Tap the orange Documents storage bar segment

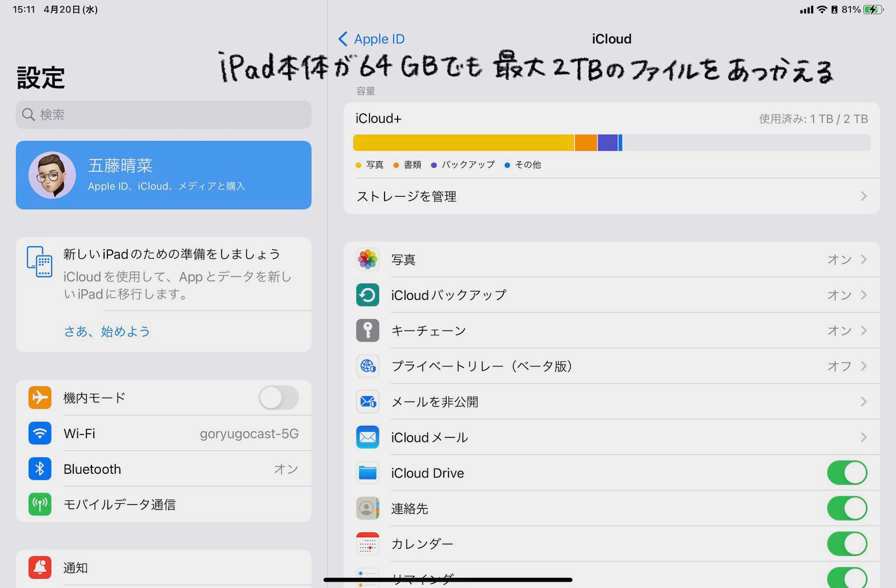586,143
